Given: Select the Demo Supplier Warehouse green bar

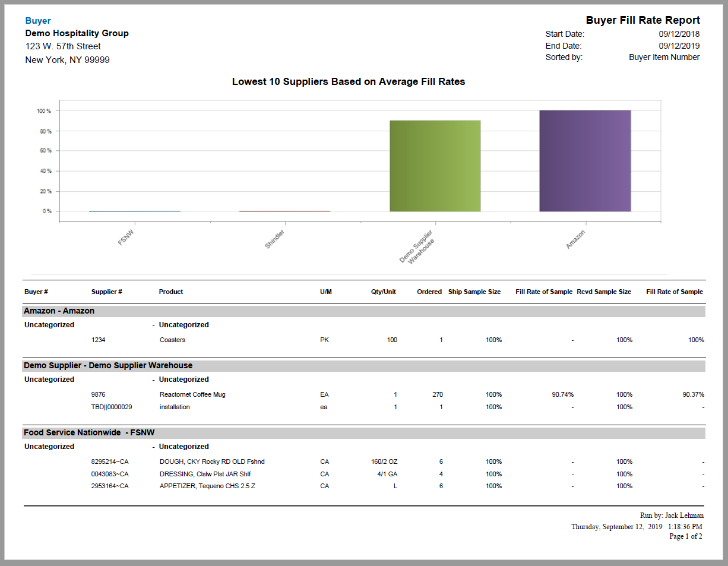Looking at the screenshot, I should coord(435,166).
